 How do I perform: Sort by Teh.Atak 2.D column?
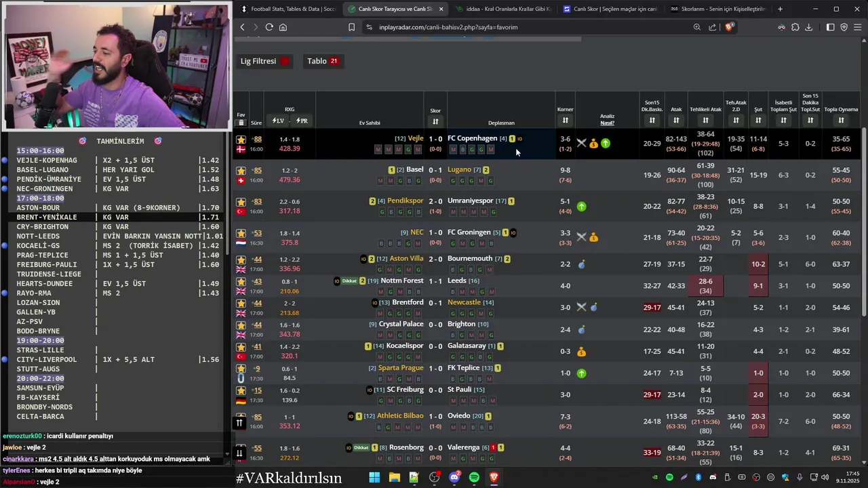click(736, 121)
